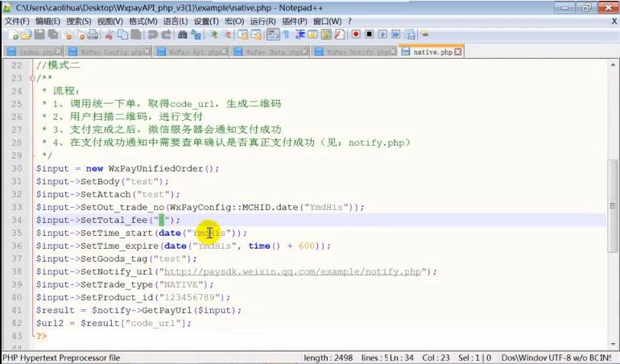Viewport: 620px width, 364px height.
Task: Toggle the Word Wrap toolbar button
Action: coord(273,35)
